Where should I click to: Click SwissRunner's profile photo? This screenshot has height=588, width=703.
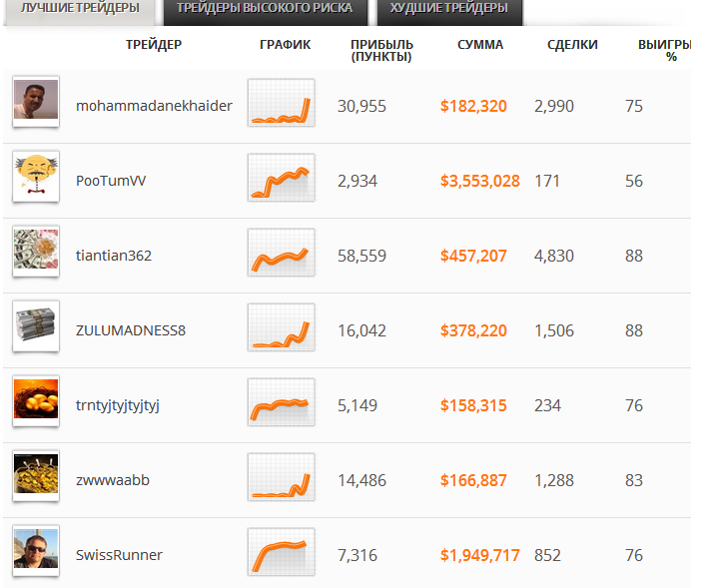[36, 551]
